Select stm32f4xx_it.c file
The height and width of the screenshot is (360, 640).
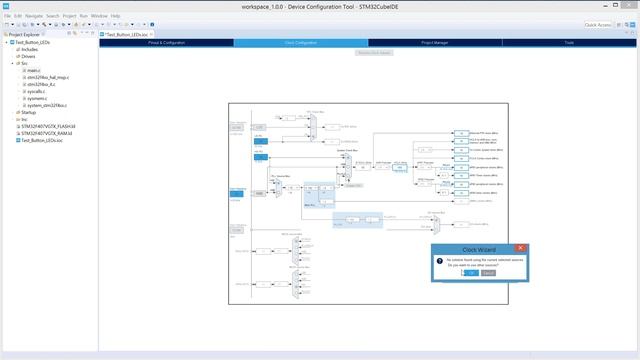(41, 84)
